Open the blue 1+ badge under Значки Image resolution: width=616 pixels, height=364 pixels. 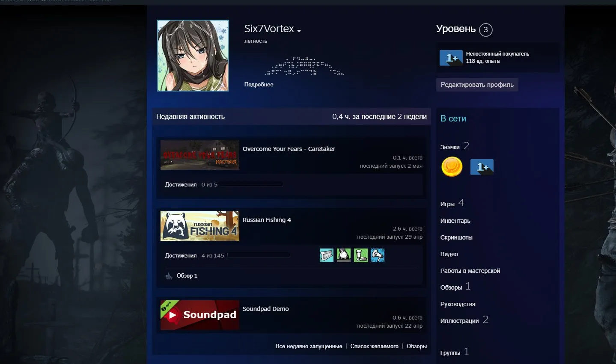pyautogui.click(x=482, y=167)
